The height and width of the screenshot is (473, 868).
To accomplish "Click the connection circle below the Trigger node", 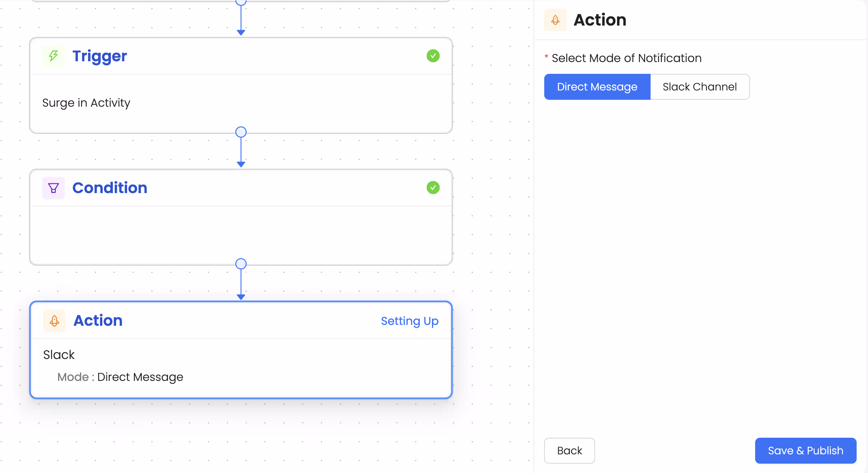I will [x=241, y=132].
